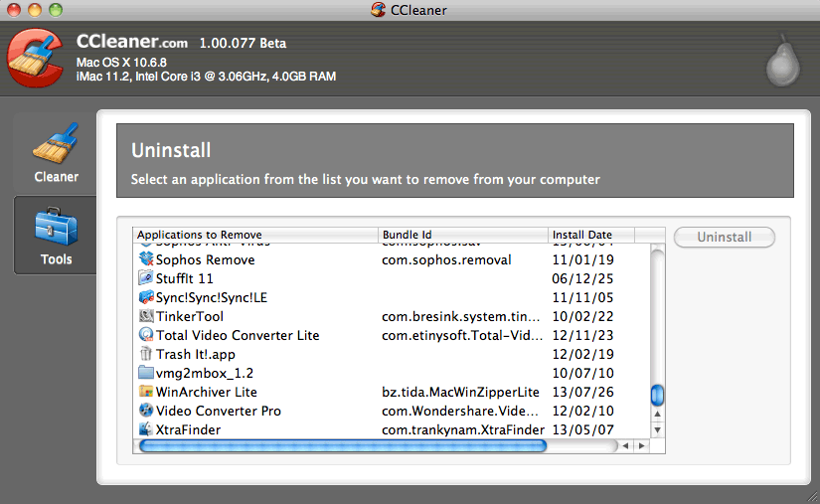
Task: Select Trash It!.app in the list
Action: tap(196, 355)
